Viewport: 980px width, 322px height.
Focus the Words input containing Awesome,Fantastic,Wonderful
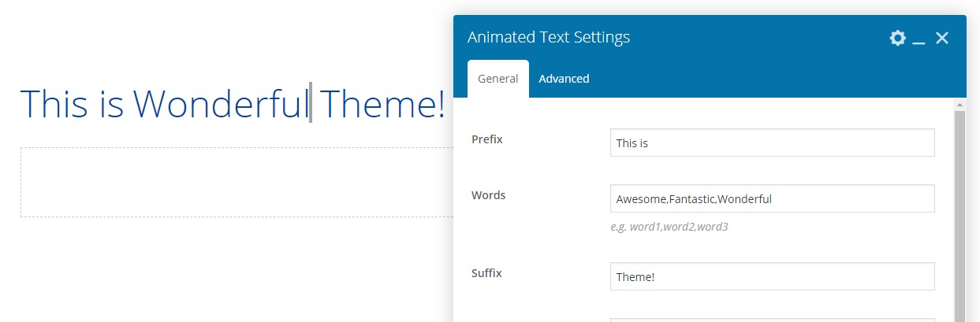pos(772,198)
